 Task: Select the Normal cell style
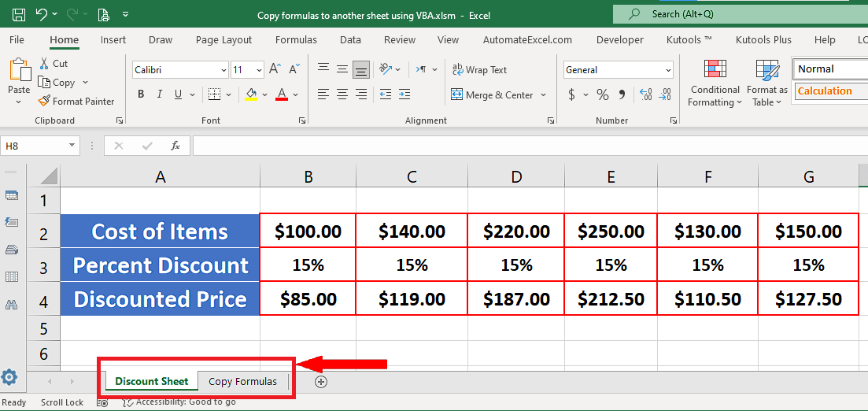pyautogui.click(x=829, y=69)
